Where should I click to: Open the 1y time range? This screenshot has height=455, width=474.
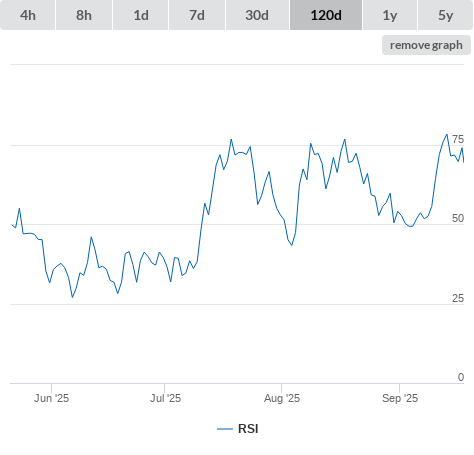390,15
